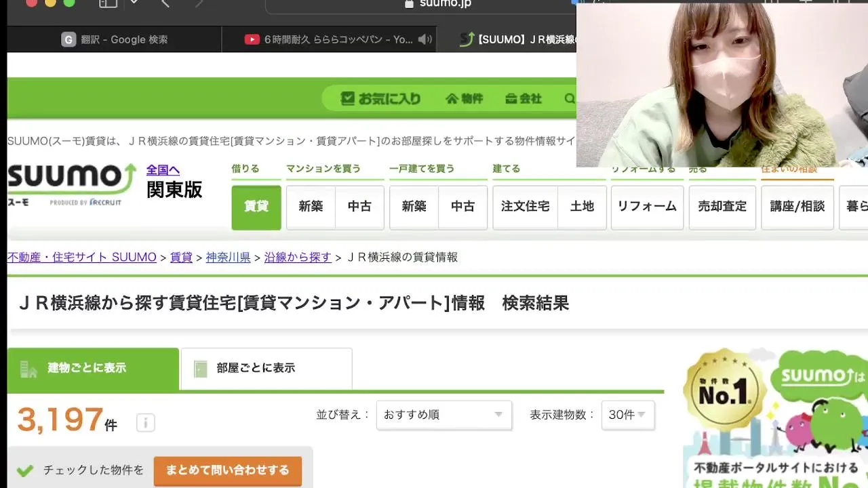Click the info icon beside 3,197件
868x488 pixels.
coord(145,423)
